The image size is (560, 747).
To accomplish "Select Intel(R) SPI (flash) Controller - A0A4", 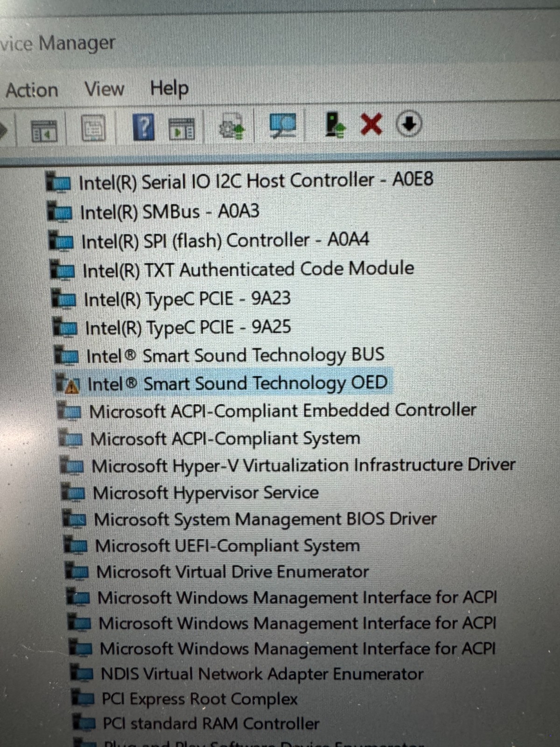I will [225, 240].
